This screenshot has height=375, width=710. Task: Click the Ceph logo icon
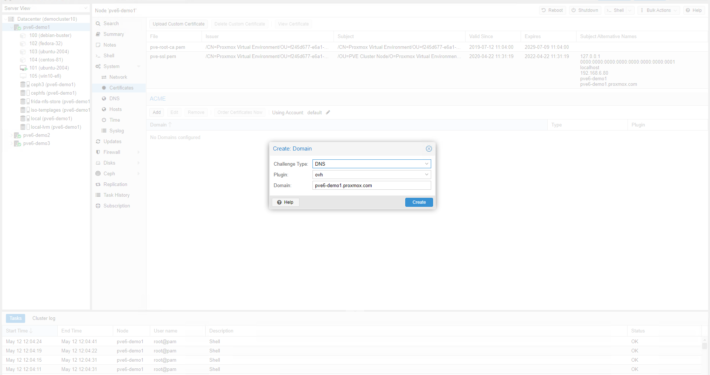98,173
